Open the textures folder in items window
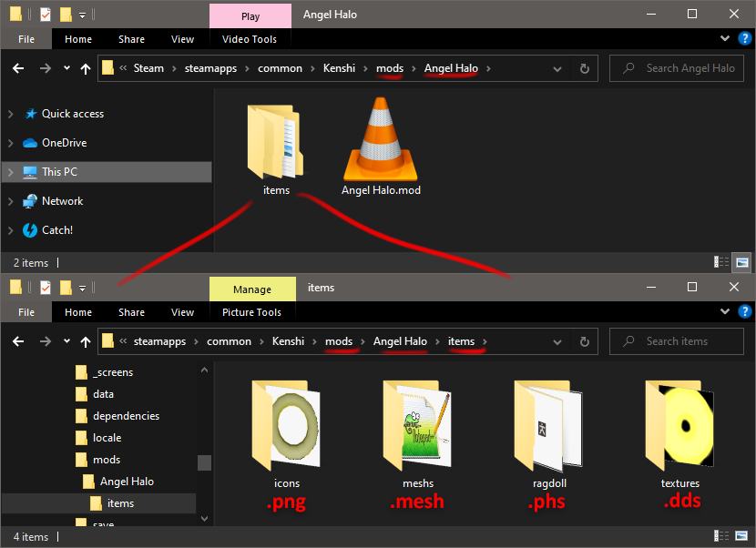756x548 pixels. click(679, 434)
